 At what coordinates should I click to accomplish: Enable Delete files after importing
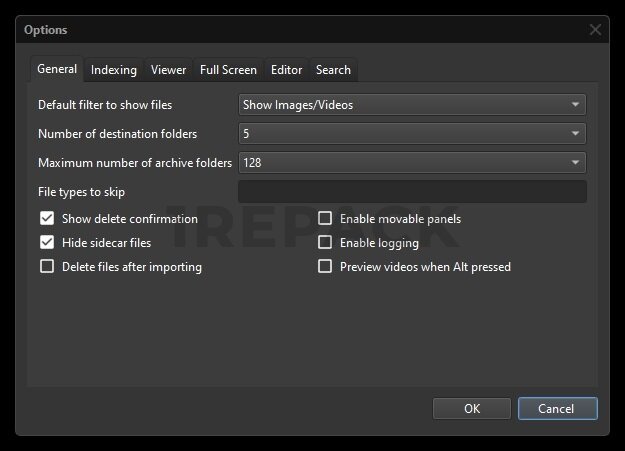(x=47, y=267)
